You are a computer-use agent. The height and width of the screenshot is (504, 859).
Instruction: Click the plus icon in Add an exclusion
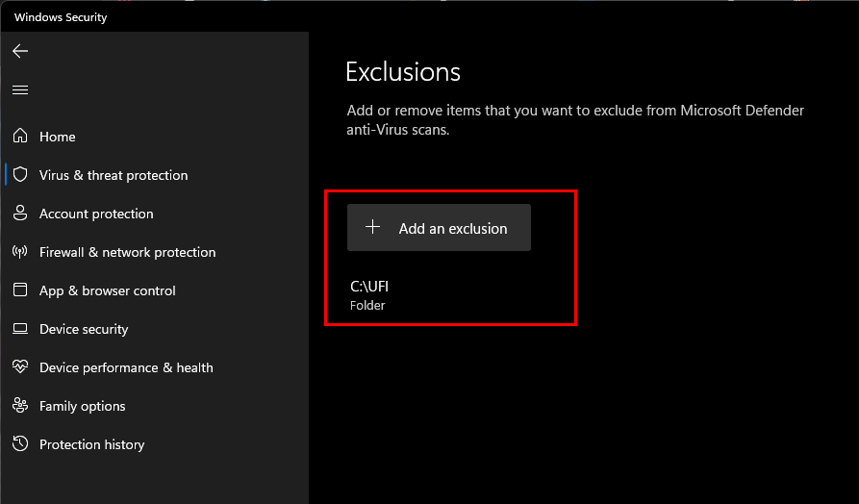(x=372, y=227)
